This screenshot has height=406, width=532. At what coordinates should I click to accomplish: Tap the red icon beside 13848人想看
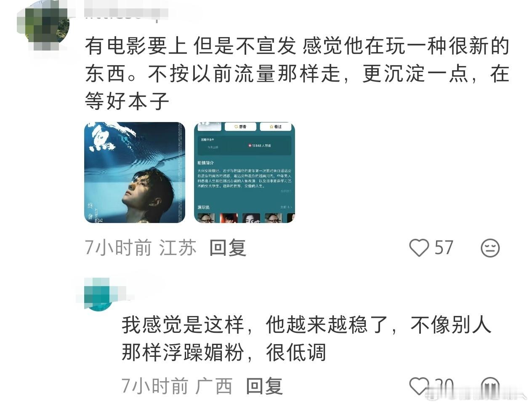pos(250,146)
